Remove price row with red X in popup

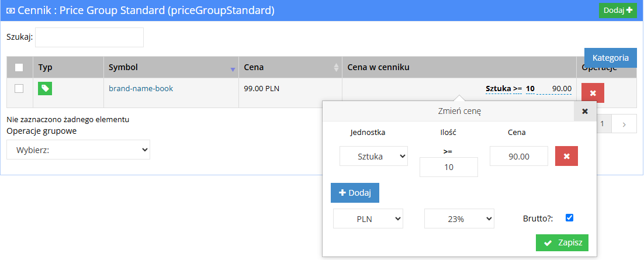tap(566, 156)
